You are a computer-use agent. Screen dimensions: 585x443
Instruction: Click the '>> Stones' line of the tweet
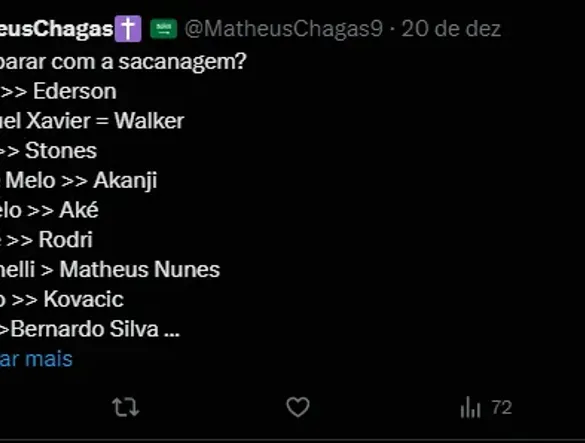click(49, 150)
